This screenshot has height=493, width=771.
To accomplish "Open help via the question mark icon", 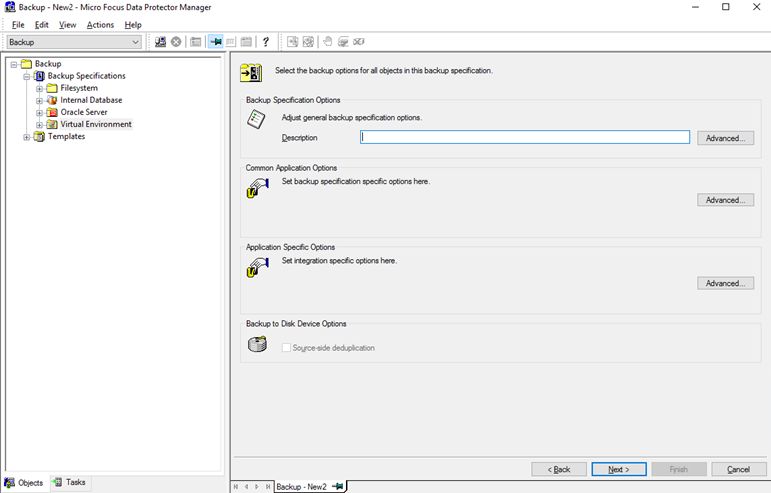I will tap(266, 42).
